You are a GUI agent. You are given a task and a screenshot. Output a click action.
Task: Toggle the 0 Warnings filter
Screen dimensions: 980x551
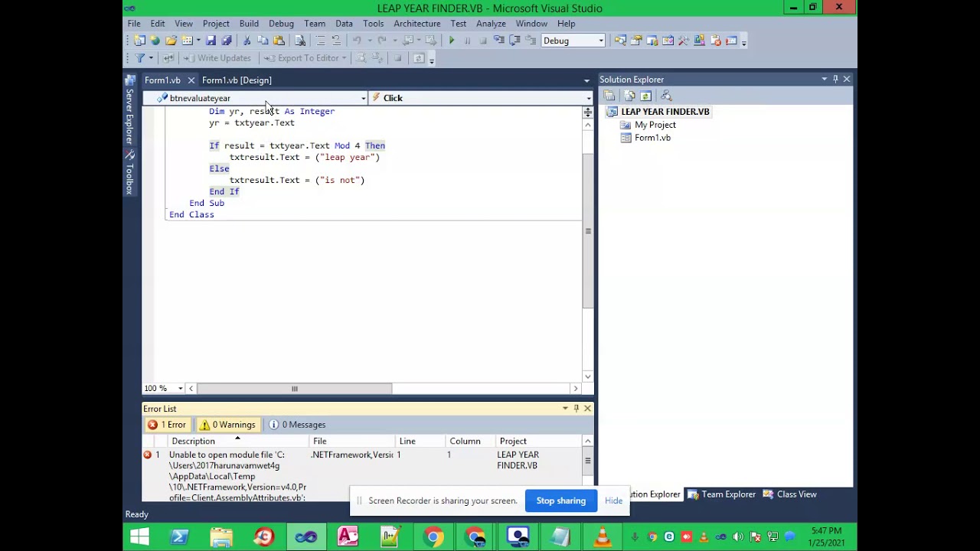227,425
